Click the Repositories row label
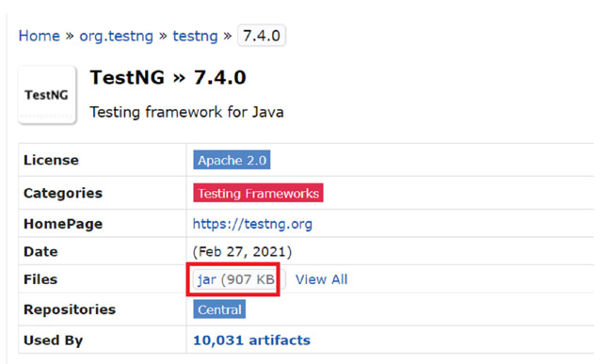This screenshot has width=609, height=364. coord(70,309)
